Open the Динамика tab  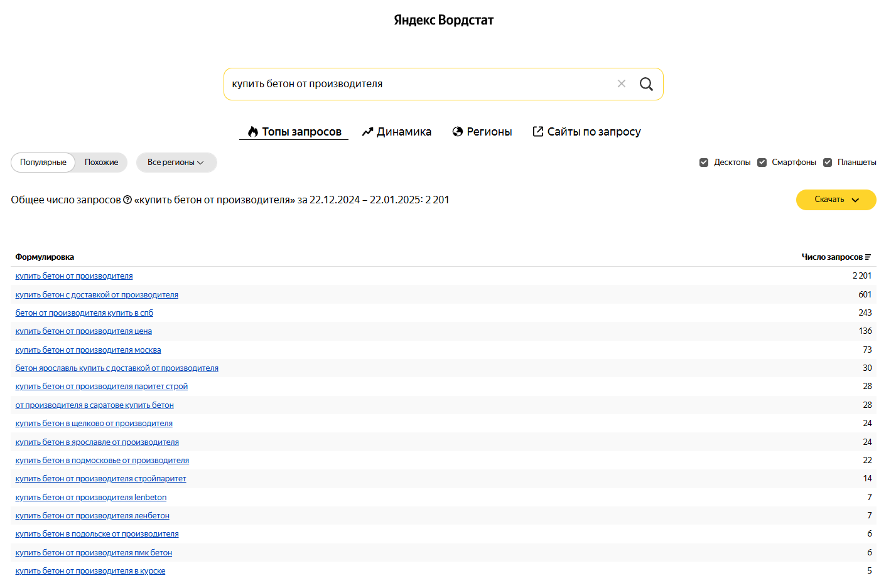(397, 132)
